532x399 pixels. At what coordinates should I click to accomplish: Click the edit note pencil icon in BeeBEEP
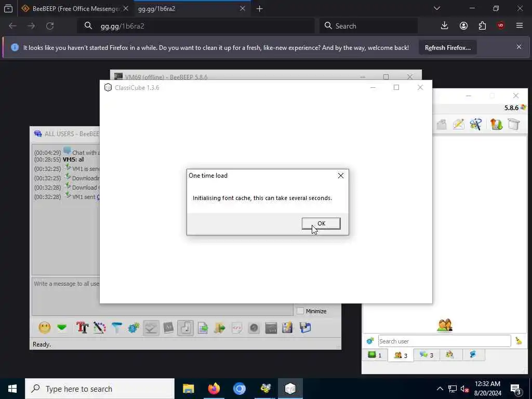pyautogui.click(x=458, y=124)
